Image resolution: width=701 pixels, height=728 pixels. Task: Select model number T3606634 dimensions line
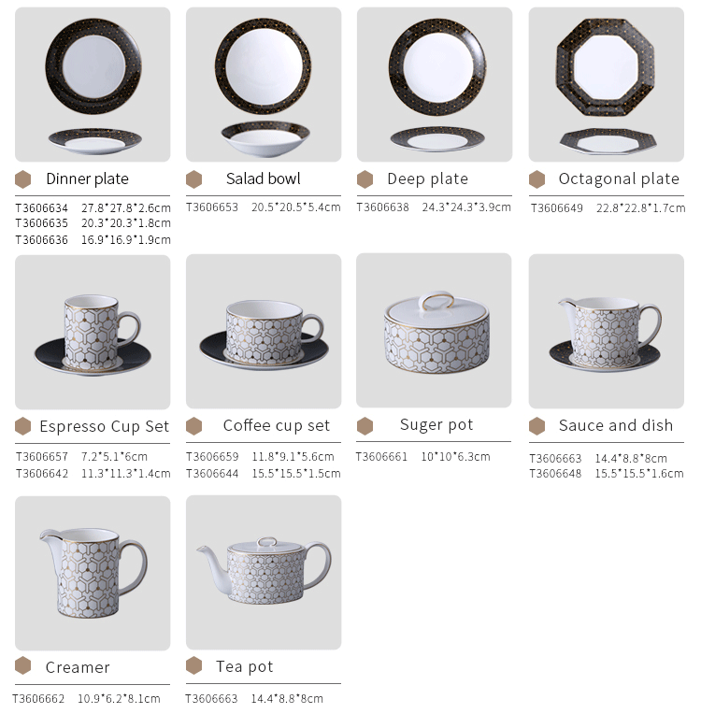click(x=93, y=208)
